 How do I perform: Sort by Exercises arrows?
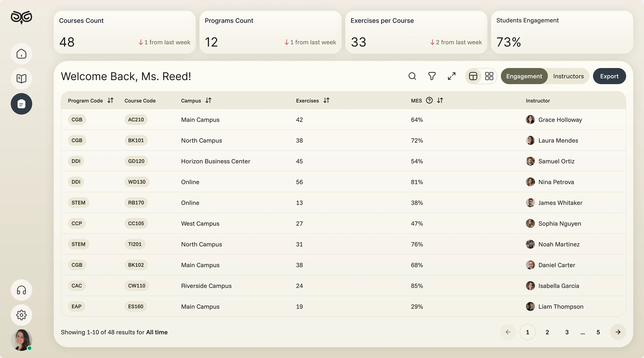[326, 100]
